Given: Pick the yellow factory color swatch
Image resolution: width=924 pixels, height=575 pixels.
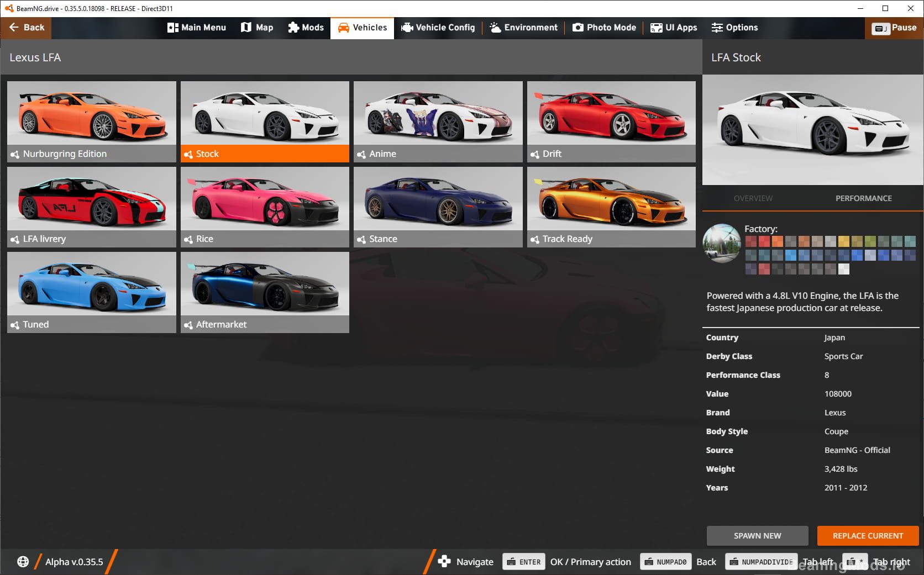Looking at the screenshot, I should pyautogui.click(x=844, y=241).
